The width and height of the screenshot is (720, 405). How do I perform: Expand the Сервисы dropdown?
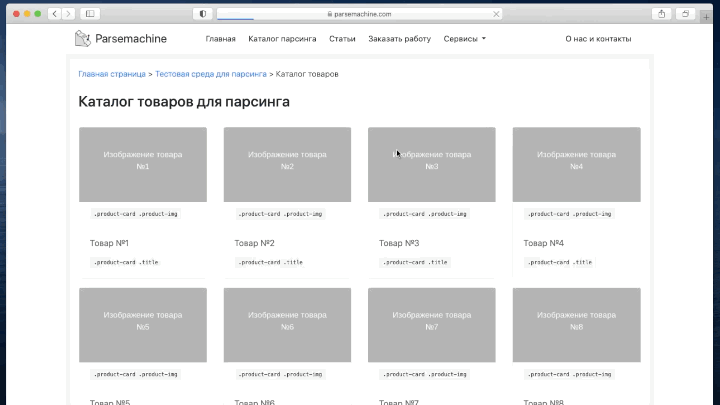(x=464, y=39)
